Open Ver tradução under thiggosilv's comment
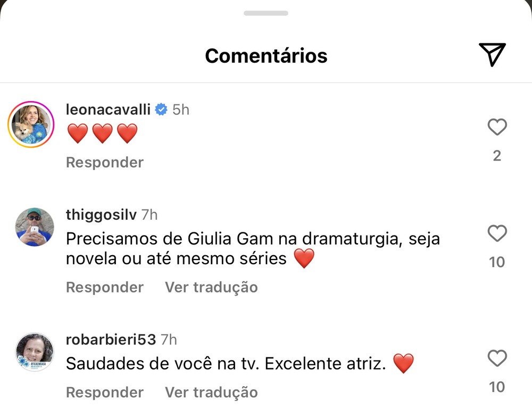The width and height of the screenshot is (532, 418). click(211, 287)
